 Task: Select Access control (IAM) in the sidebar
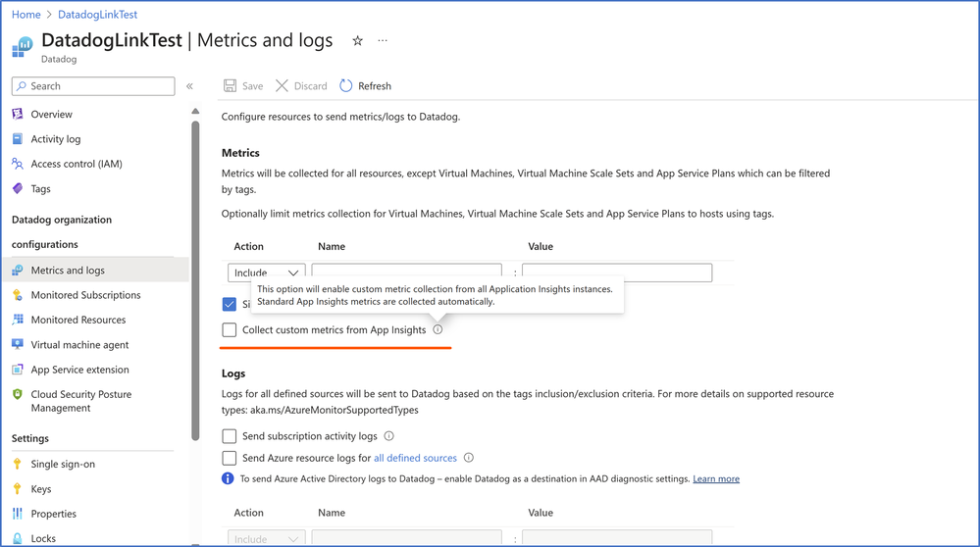77,164
